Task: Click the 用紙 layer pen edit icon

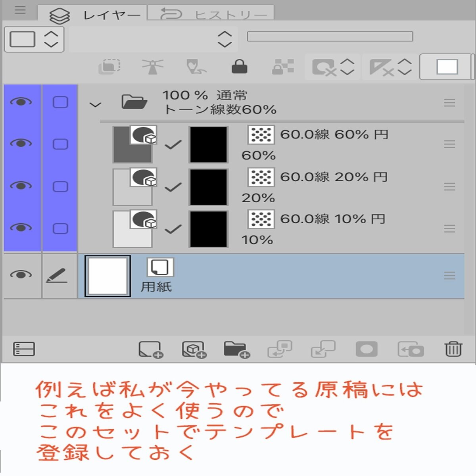Action: click(x=56, y=275)
